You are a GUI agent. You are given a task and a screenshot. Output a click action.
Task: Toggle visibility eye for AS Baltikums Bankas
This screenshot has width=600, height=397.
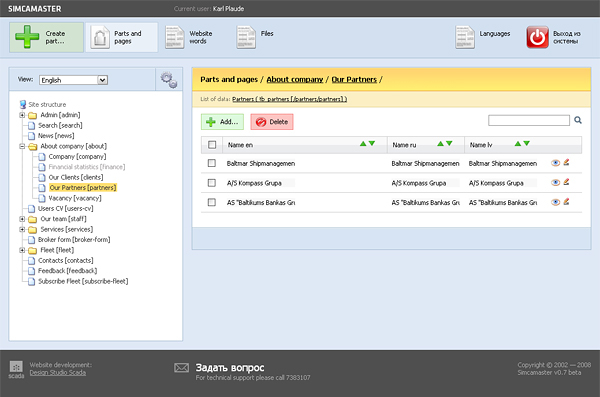coord(555,202)
